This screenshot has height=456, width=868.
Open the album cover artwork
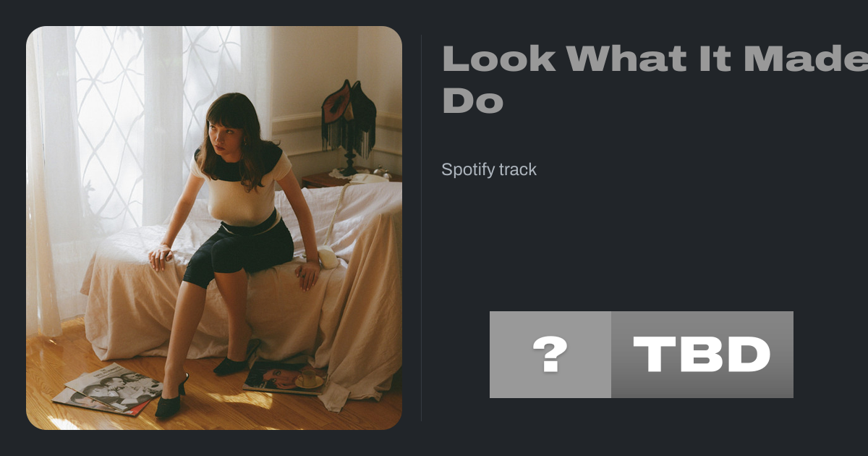(x=214, y=228)
